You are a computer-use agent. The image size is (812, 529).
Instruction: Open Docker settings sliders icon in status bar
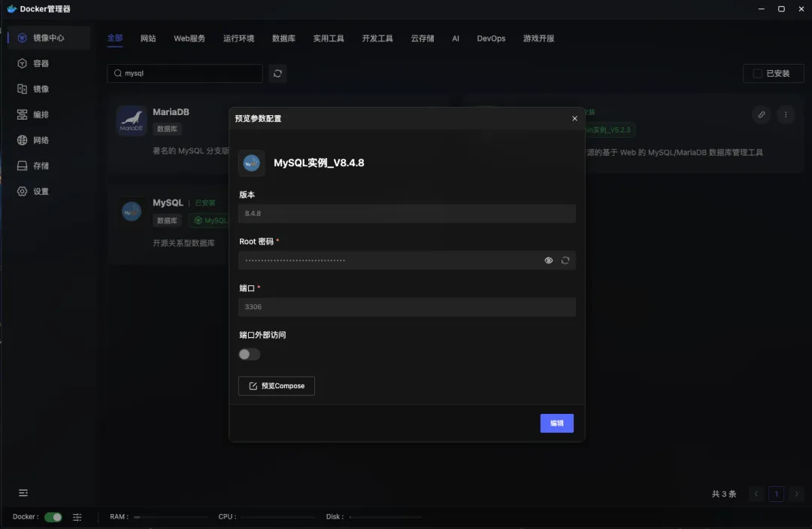[77, 517]
